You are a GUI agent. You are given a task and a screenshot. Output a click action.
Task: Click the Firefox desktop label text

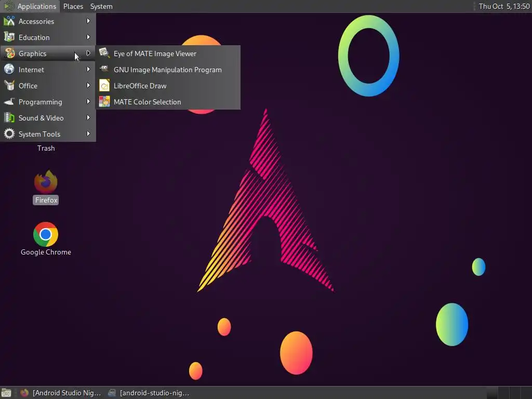(46, 200)
